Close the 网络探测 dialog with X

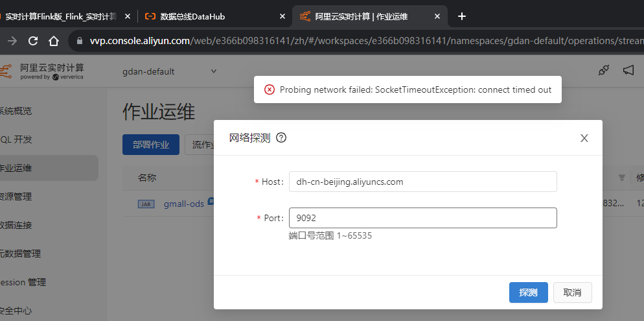coord(584,138)
